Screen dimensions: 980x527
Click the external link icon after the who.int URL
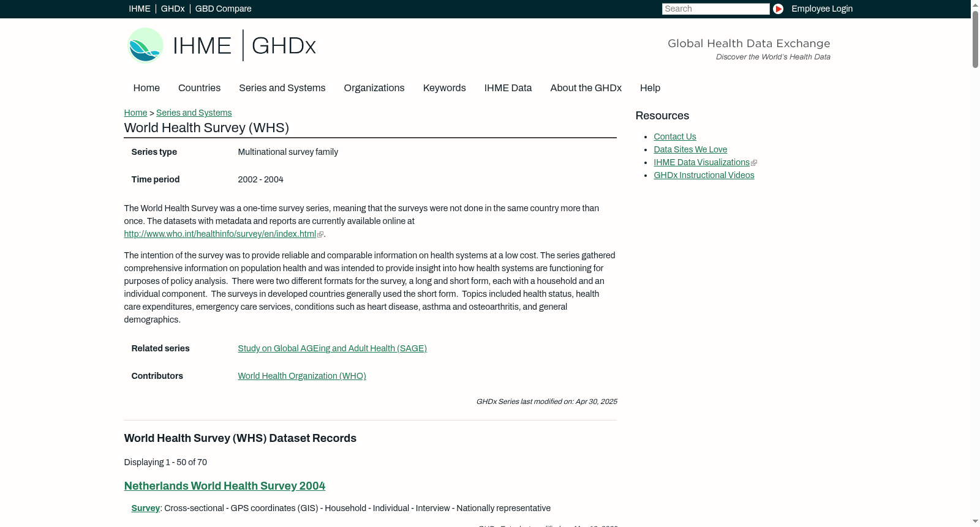[320, 234]
